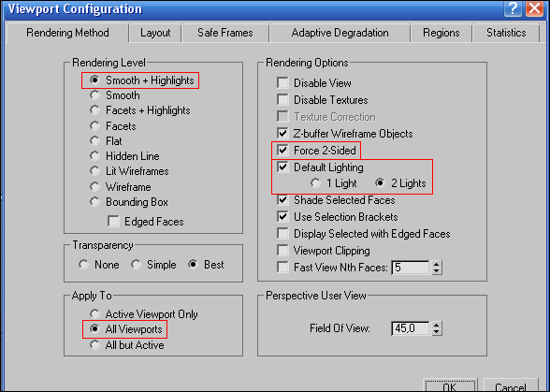Choose Active Viewport Only option

pyautogui.click(x=94, y=313)
